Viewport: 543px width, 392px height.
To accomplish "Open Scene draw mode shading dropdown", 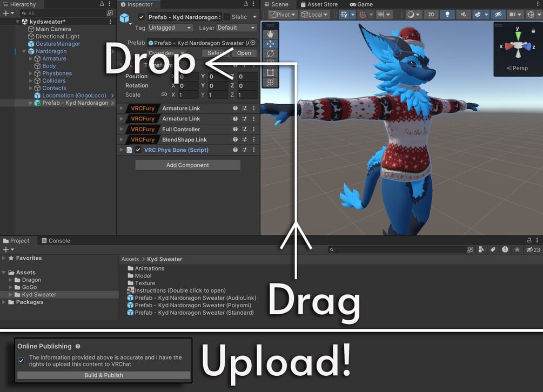I will [x=413, y=14].
